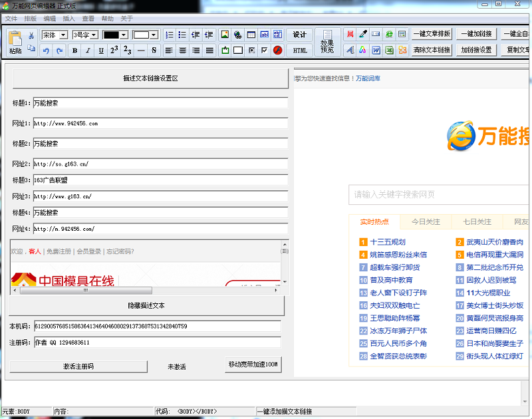The height and width of the screenshot is (419, 532).
Task: Click the insert table icon
Action: click(251, 33)
